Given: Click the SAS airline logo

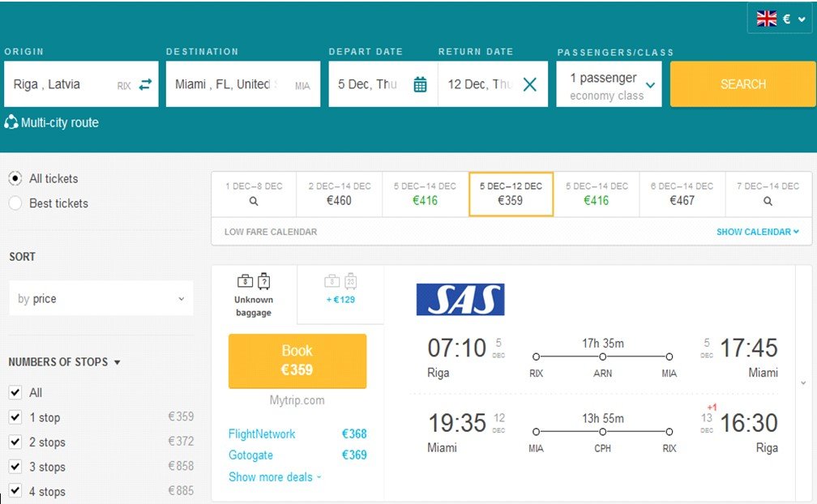Looking at the screenshot, I should point(460,299).
